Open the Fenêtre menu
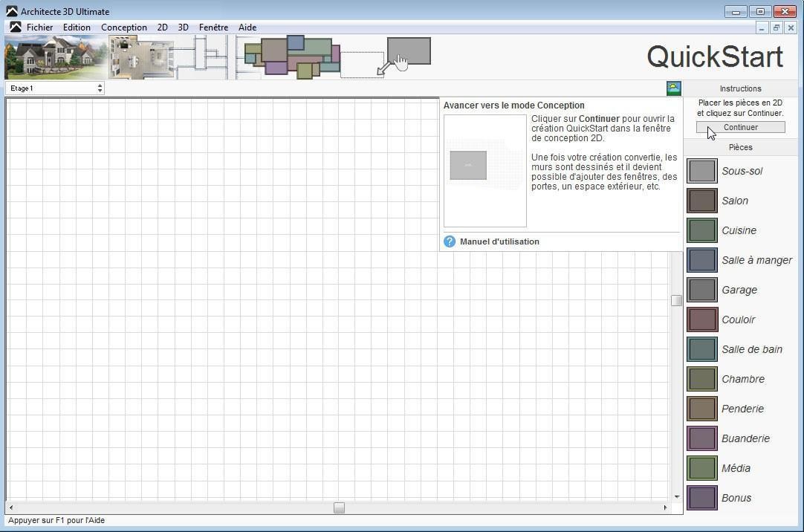This screenshot has width=804, height=532. tap(214, 27)
